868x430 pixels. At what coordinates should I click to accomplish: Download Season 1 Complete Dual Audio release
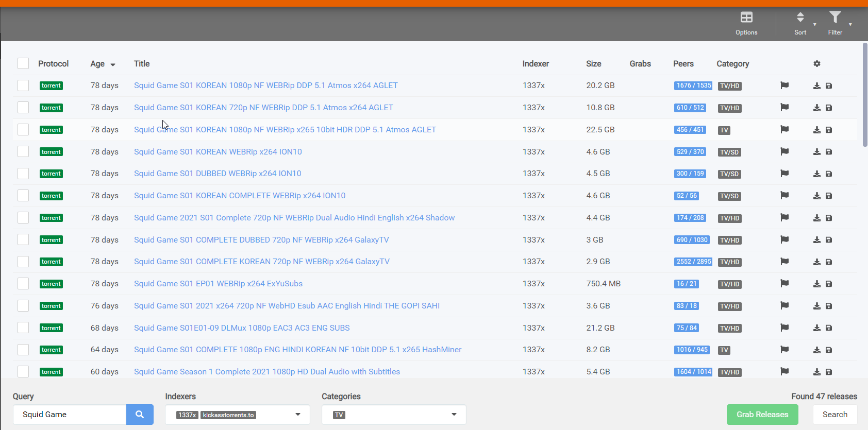click(x=817, y=372)
